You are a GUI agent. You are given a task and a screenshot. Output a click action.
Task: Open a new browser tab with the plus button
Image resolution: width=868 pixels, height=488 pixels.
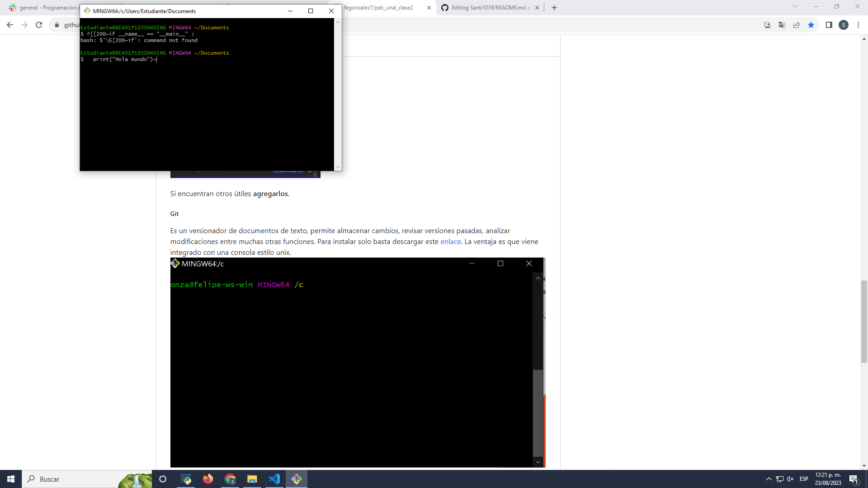pyautogui.click(x=554, y=8)
